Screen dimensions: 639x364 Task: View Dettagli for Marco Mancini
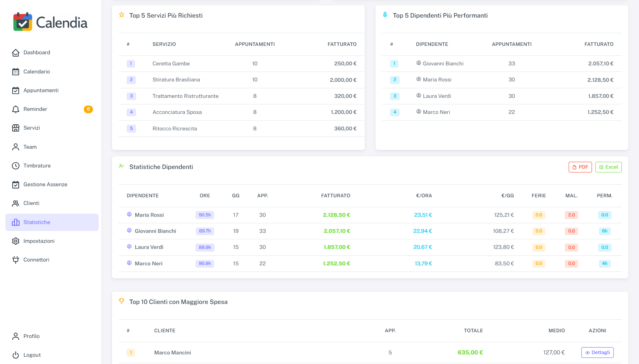pos(597,353)
